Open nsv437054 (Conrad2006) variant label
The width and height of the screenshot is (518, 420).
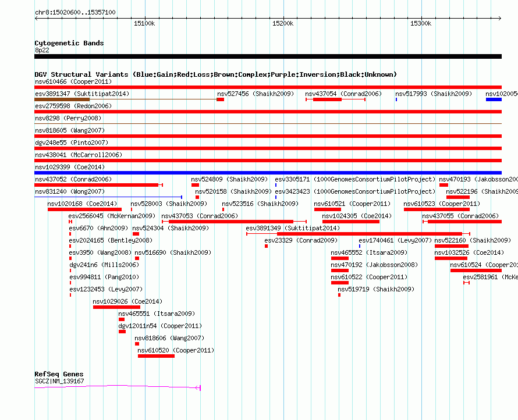click(343, 94)
